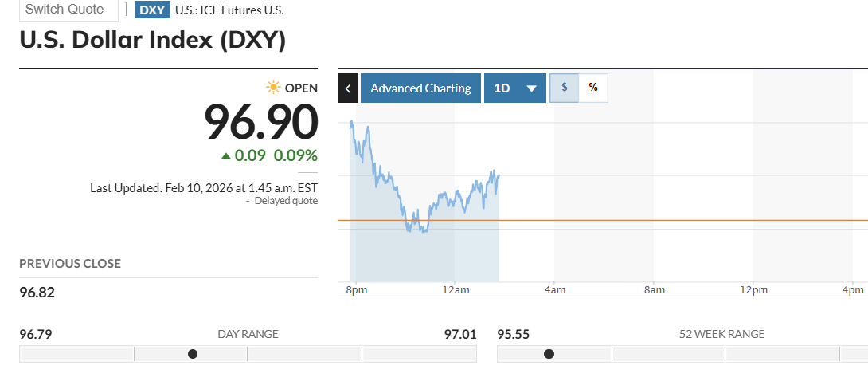Click the 52 Week Range marker dot

pos(549,354)
